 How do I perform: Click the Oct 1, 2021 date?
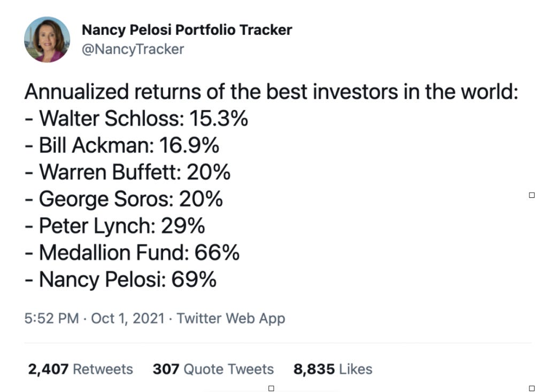coord(128,318)
